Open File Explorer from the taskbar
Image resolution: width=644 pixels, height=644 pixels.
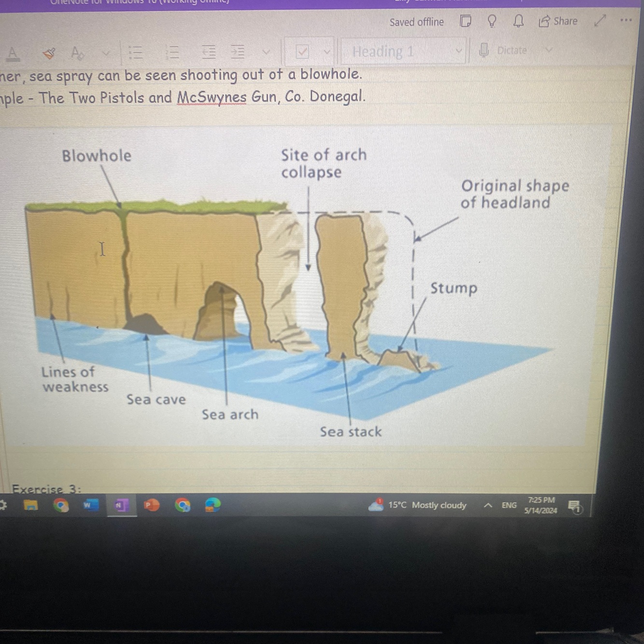click(x=31, y=505)
